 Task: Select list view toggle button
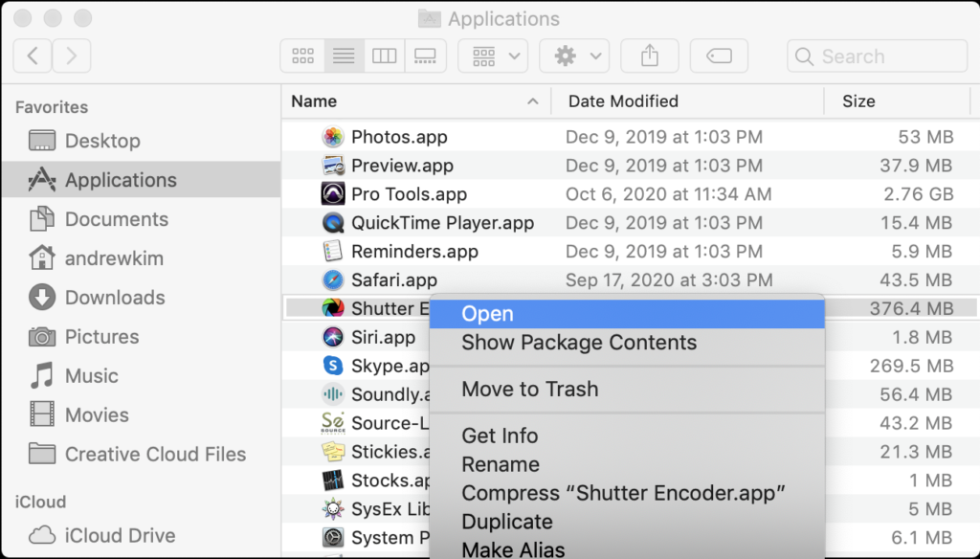click(344, 56)
